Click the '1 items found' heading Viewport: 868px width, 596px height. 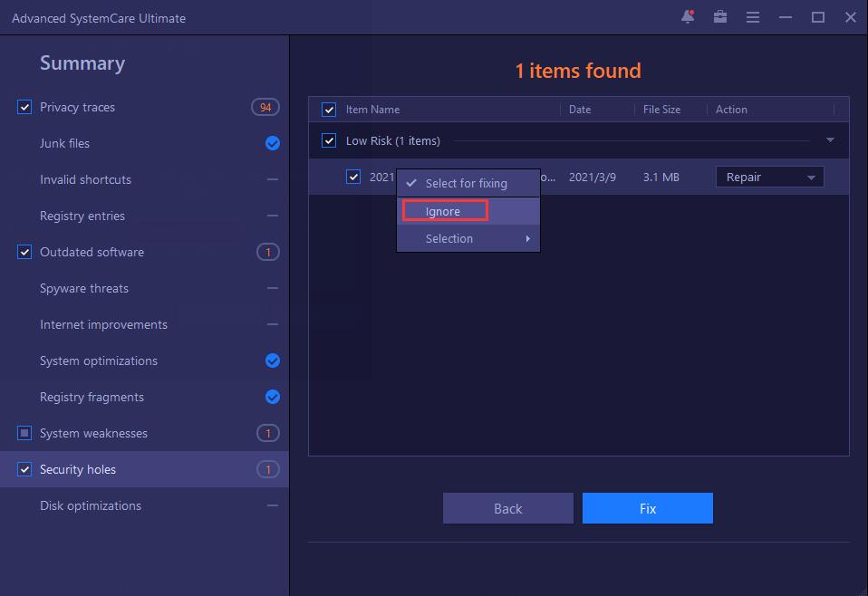578,71
